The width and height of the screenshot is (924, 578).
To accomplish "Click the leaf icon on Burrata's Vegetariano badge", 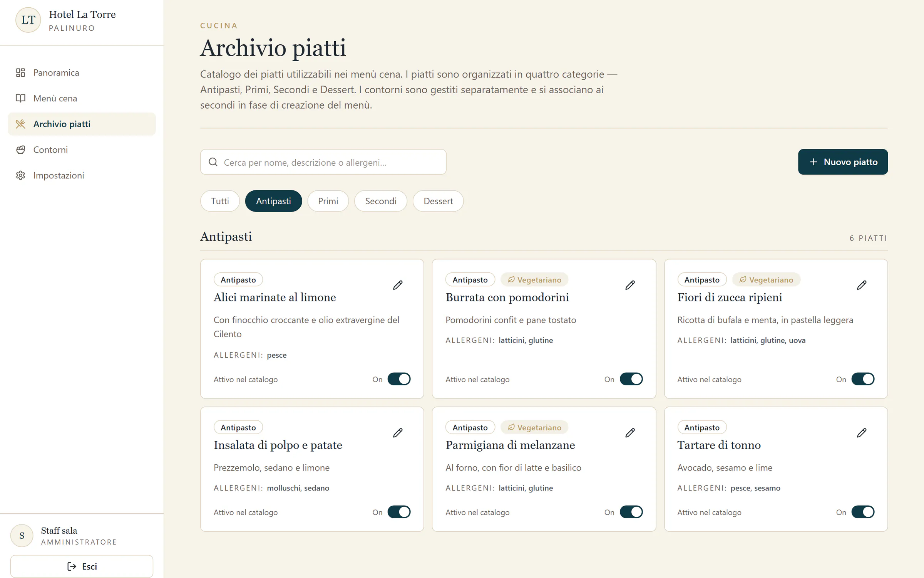I will [511, 279].
